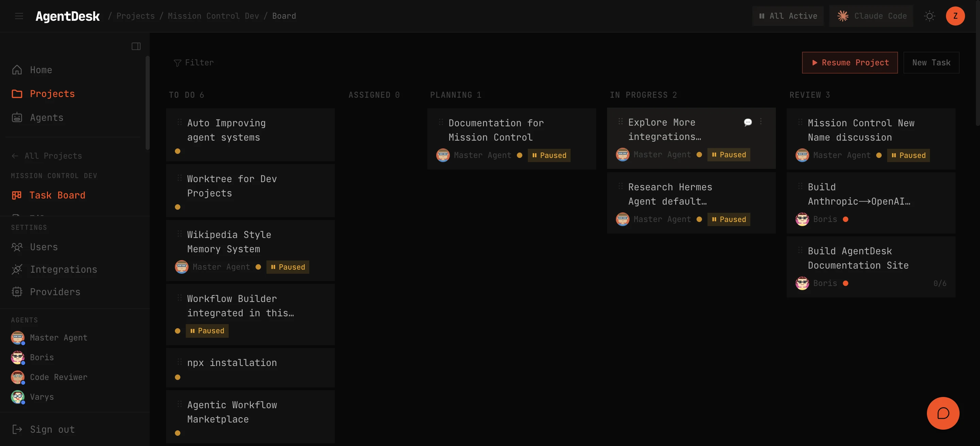
Task: Click Master Agent avatar on Wikipedia Style card
Action: pyautogui.click(x=181, y=267)
